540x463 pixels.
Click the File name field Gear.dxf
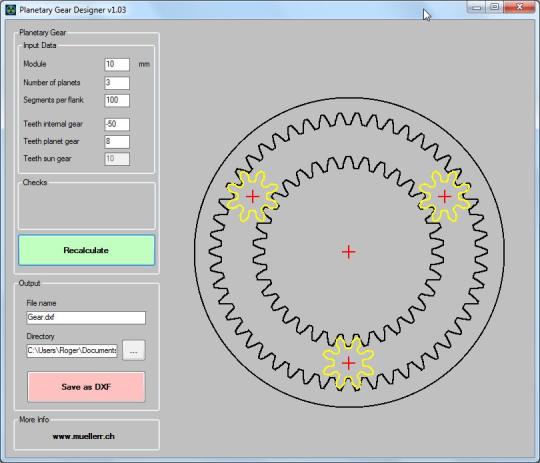(x=86, y=318)
